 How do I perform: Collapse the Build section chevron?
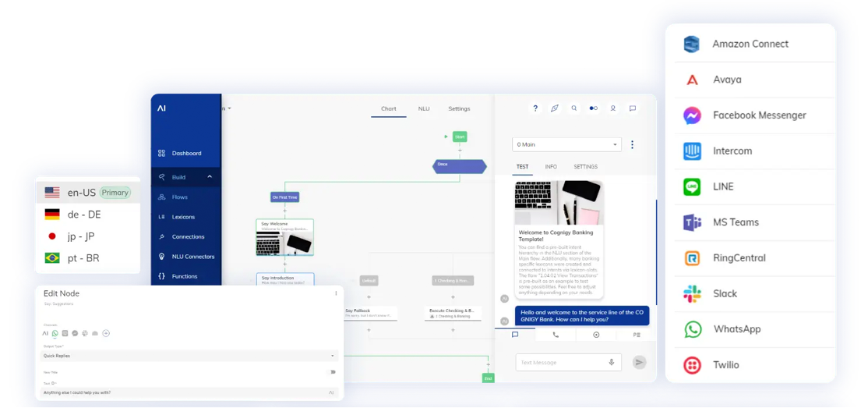(x=210, y=177)
